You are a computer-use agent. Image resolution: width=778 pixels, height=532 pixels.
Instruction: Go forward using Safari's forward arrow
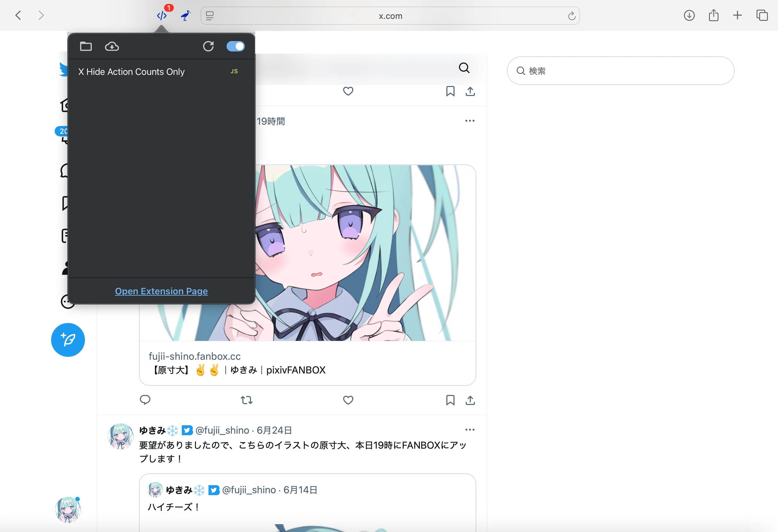(x=41, y=15)
